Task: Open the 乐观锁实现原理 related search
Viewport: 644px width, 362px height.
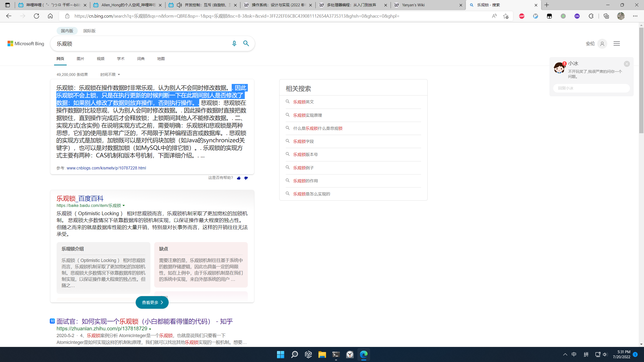Action: click(x=307, y=115)
